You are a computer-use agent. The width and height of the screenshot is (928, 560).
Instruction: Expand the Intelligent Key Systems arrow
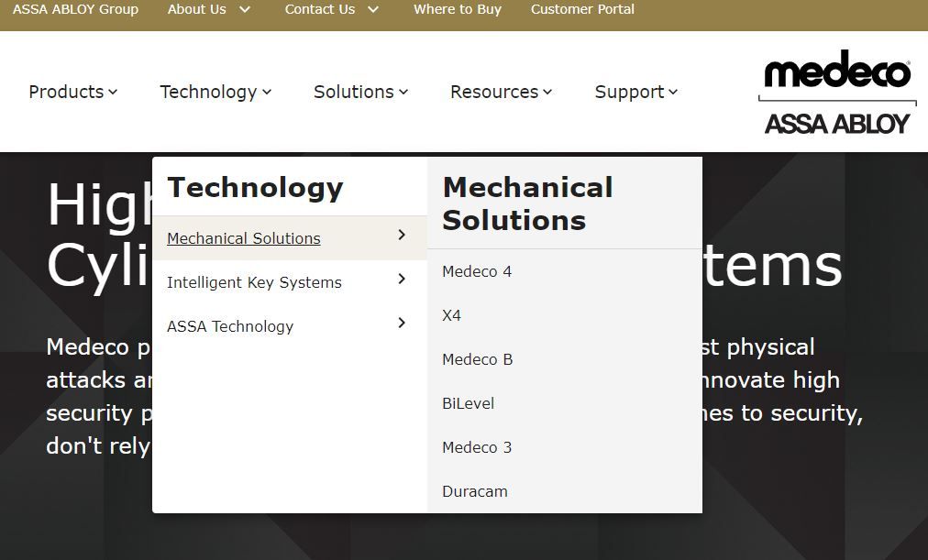402,279
